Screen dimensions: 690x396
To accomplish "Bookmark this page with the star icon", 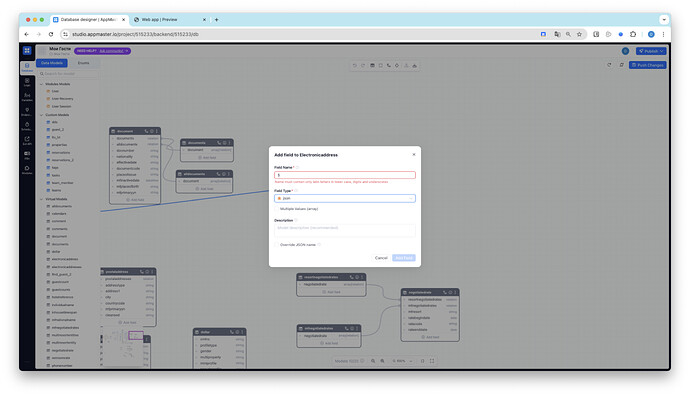I will click(x=580, y=34).
